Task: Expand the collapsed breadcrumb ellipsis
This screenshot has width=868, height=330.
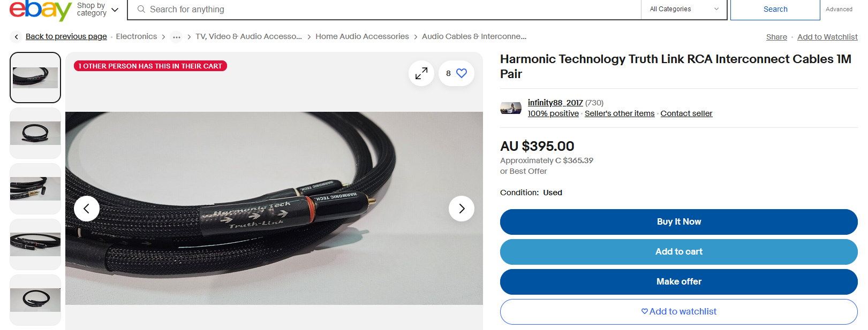Action: (x=177, y=37)
